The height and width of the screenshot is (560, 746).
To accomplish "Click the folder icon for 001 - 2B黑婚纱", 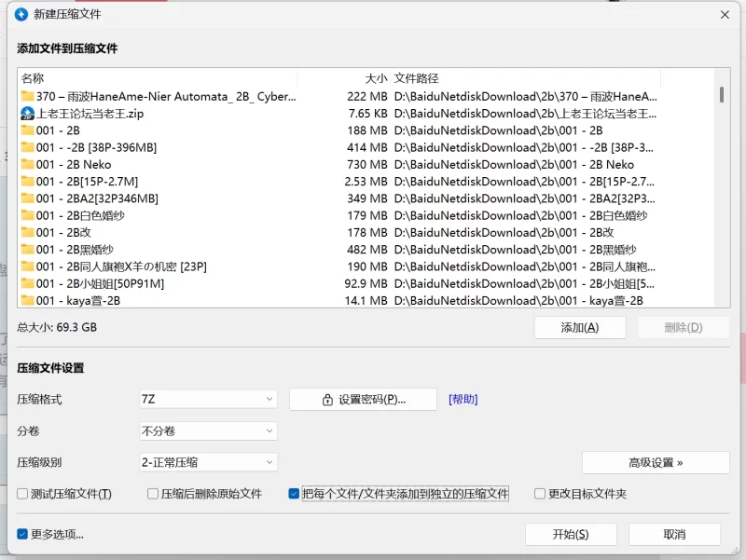I will coord(27,250).
